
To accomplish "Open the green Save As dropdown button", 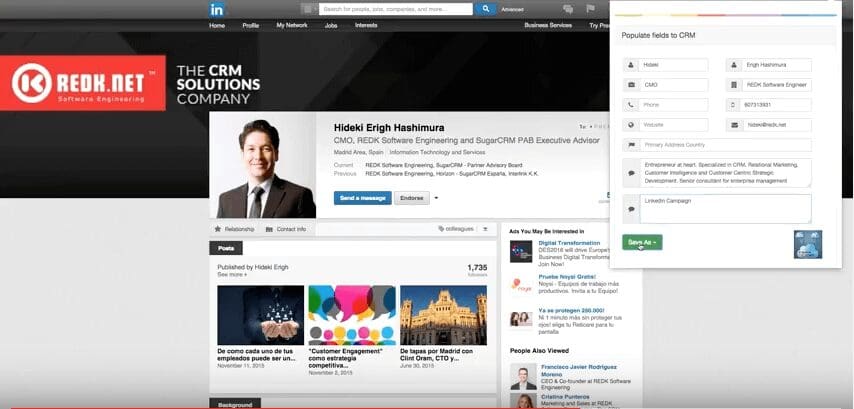I will point(642,242).
